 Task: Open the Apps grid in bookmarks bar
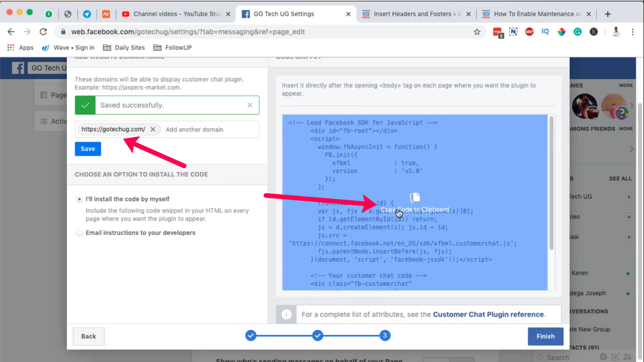(x=20, y=48)
